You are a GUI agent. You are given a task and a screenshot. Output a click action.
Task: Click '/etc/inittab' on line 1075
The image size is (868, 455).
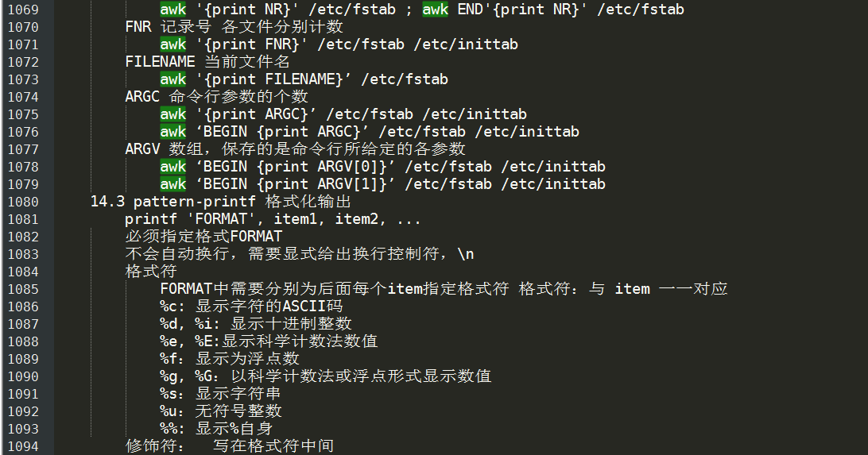click(475, 114)
